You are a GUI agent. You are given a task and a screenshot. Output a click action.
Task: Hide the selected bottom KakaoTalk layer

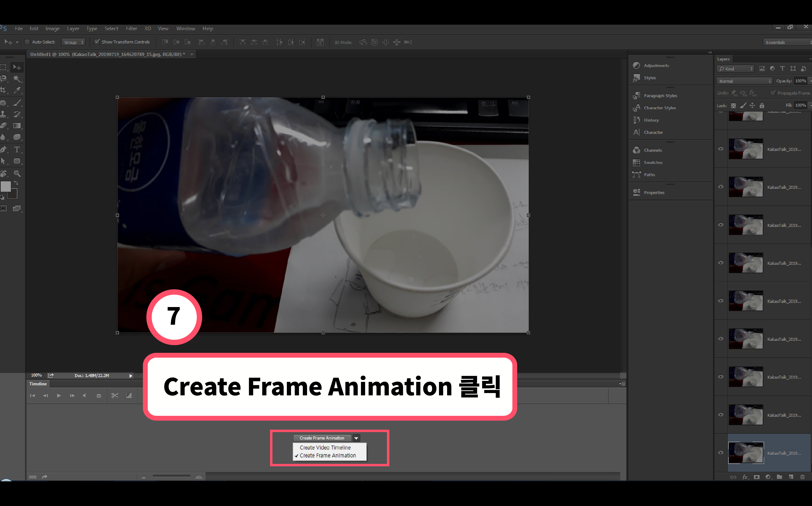(721, 453)
